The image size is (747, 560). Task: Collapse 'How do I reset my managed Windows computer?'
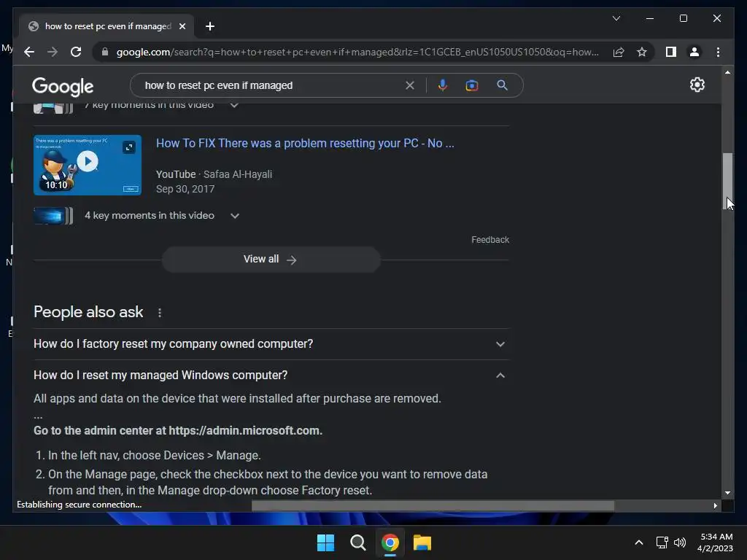point(271,376)
